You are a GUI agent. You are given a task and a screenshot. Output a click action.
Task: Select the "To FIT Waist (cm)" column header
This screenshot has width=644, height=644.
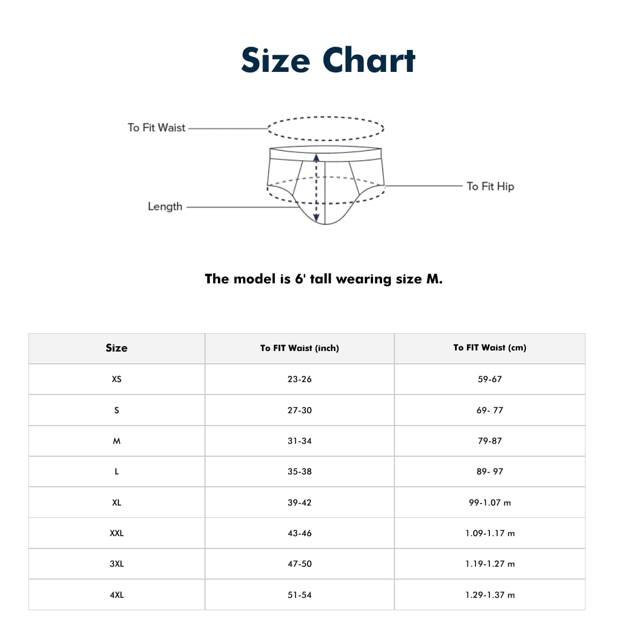[489, 348]
